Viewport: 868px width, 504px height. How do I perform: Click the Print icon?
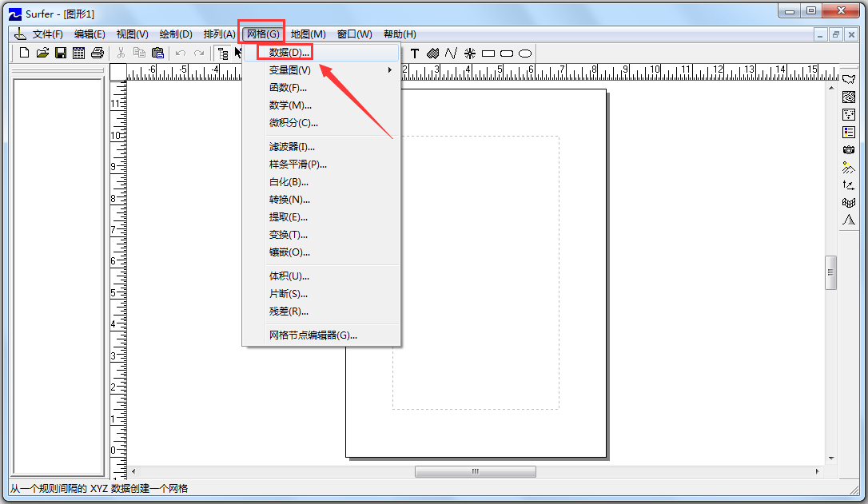pyautogui.click(x=98, y=53)
